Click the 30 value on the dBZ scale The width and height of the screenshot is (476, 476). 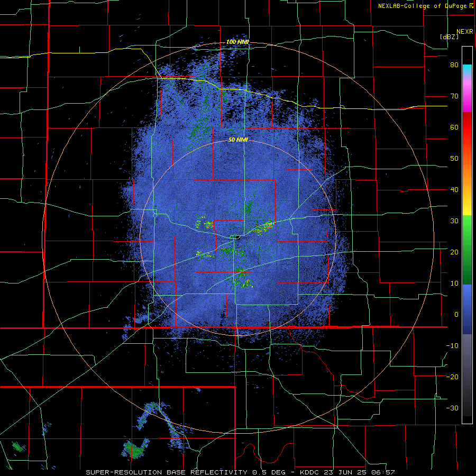[x=454, y=221]
